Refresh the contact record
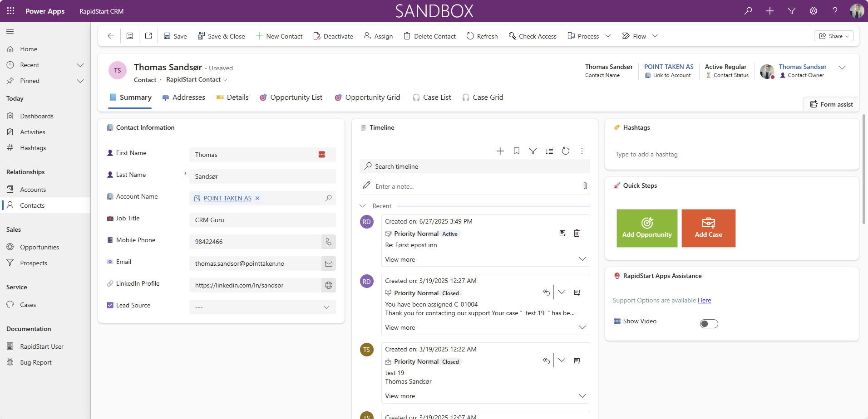 tap(482, 36)
